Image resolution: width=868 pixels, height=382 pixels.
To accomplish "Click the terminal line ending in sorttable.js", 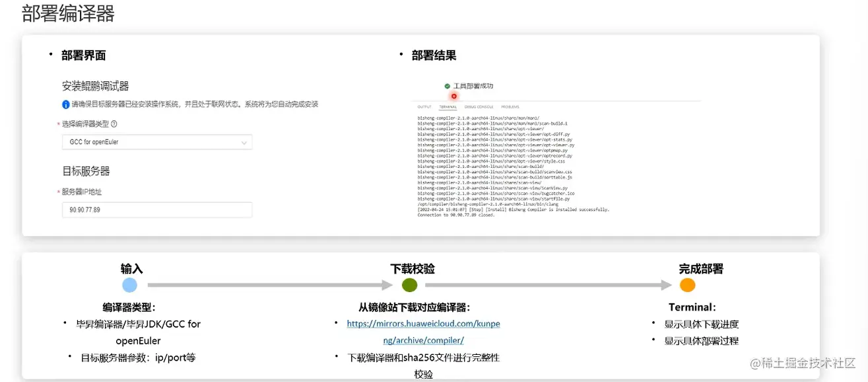I will click(x=495, y=177).
